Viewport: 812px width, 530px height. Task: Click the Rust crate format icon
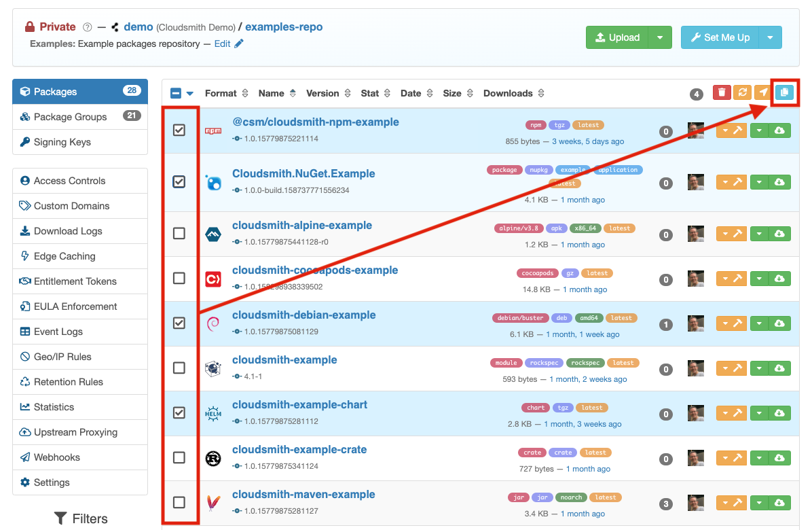(213, 459)
